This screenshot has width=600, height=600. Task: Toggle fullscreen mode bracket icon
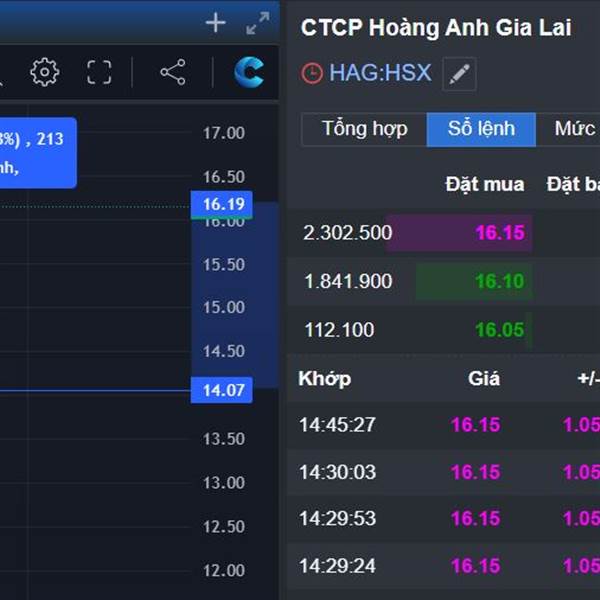tap(99, 72)
